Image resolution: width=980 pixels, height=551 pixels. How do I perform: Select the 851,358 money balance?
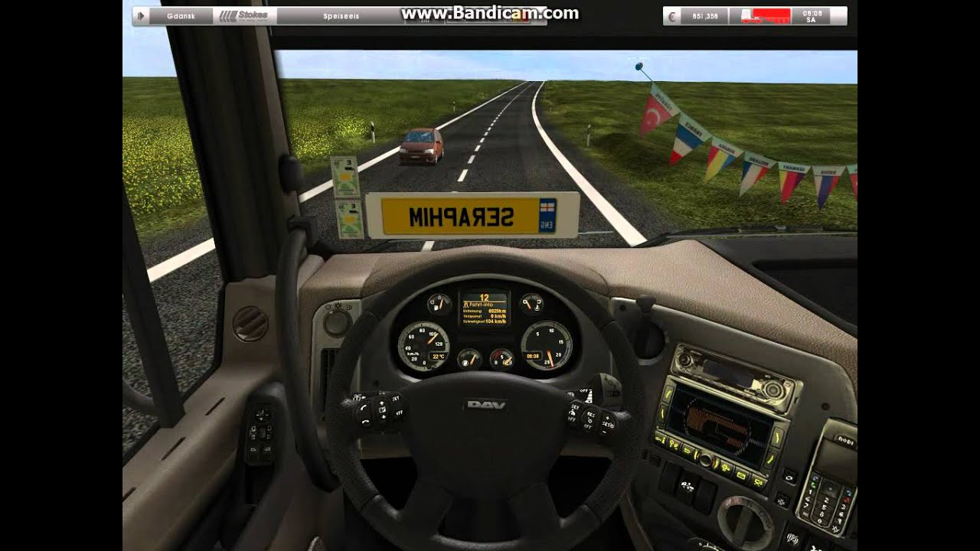pyautogui.click(x=704, y=16)
